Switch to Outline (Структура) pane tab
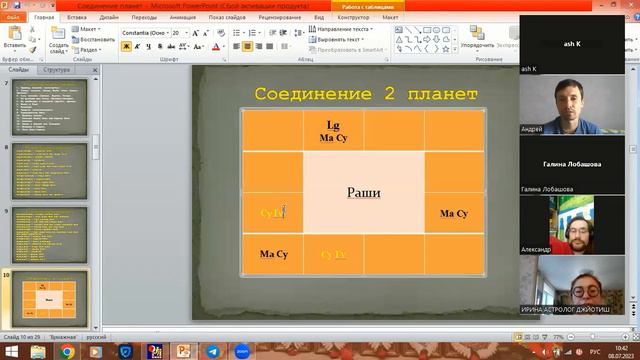The width and height of the screenshot is (640, 360). (57, 70)
